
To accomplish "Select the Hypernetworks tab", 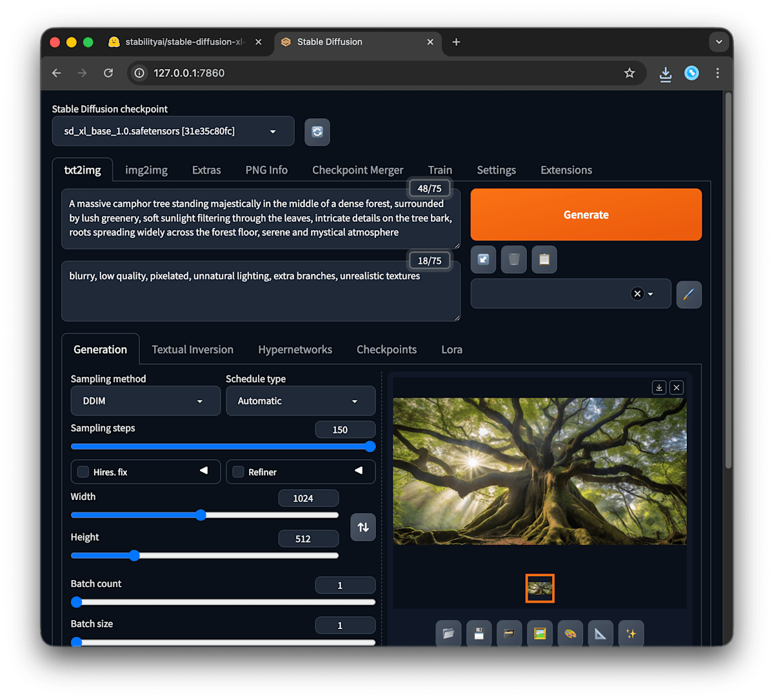I will click(x=295, y=349).
